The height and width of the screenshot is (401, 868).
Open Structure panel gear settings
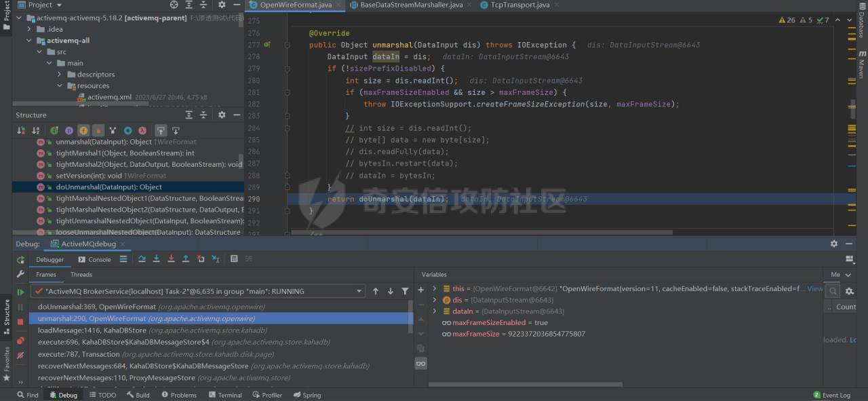coord(222,115)
